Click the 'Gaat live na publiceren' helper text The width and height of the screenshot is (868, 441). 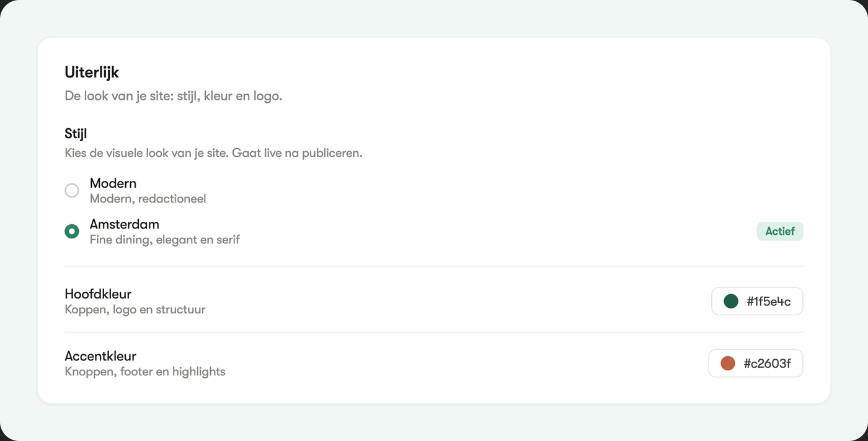(x=297, y=153)
